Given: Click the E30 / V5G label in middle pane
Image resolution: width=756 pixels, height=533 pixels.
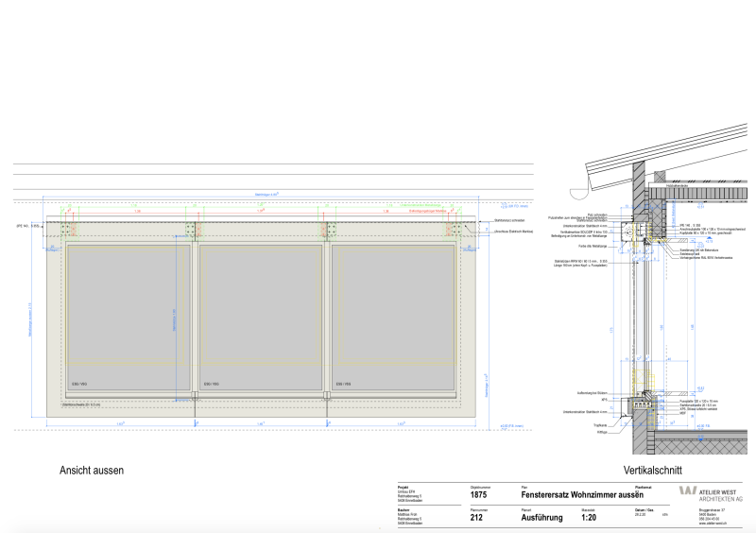Looking at the screenshot, I should tap(210, 385).
